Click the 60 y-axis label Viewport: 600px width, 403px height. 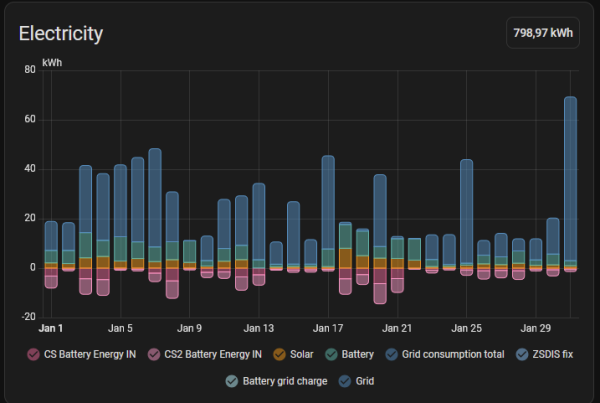[x=30, y=119]
